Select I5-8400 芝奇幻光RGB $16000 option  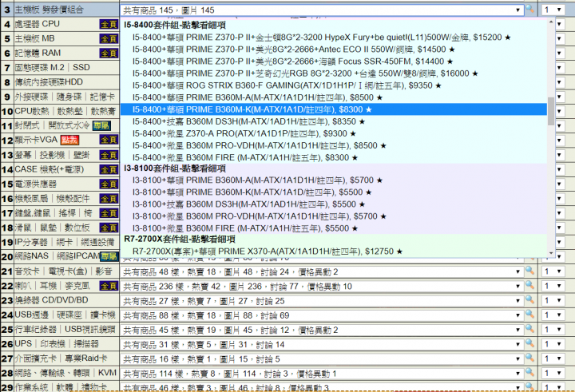click(x=333, y=73)
